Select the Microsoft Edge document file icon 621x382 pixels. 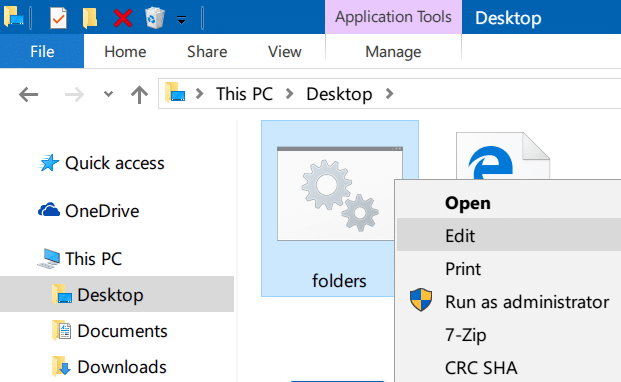503,156
